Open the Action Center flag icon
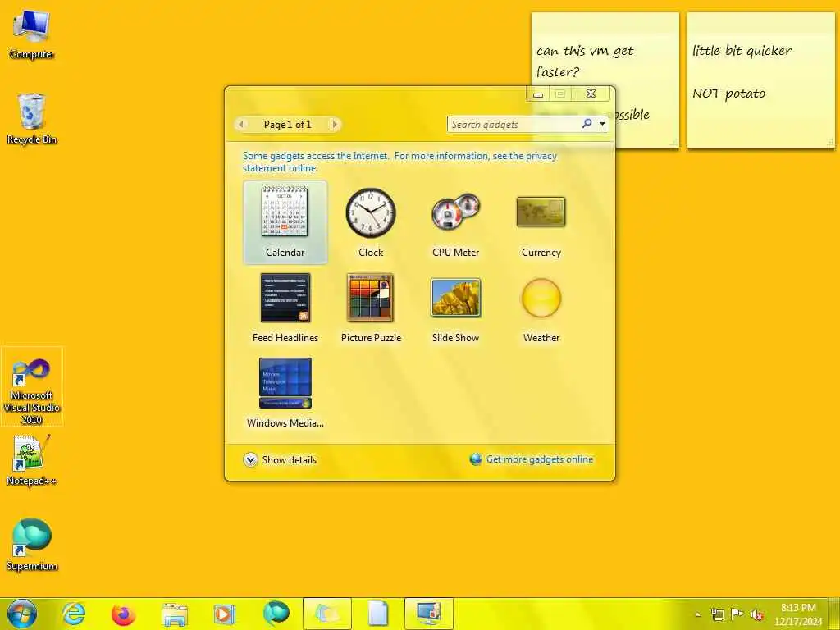 click(x=737, y=614)
